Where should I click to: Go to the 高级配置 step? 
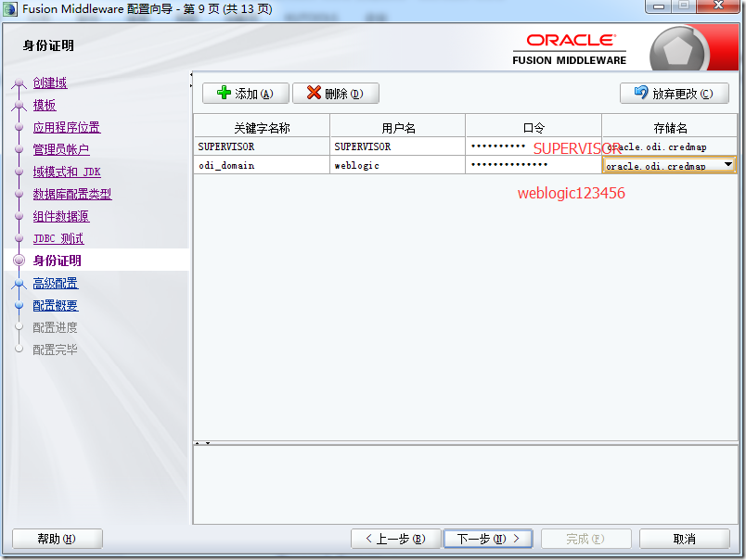tap(55, 284)
